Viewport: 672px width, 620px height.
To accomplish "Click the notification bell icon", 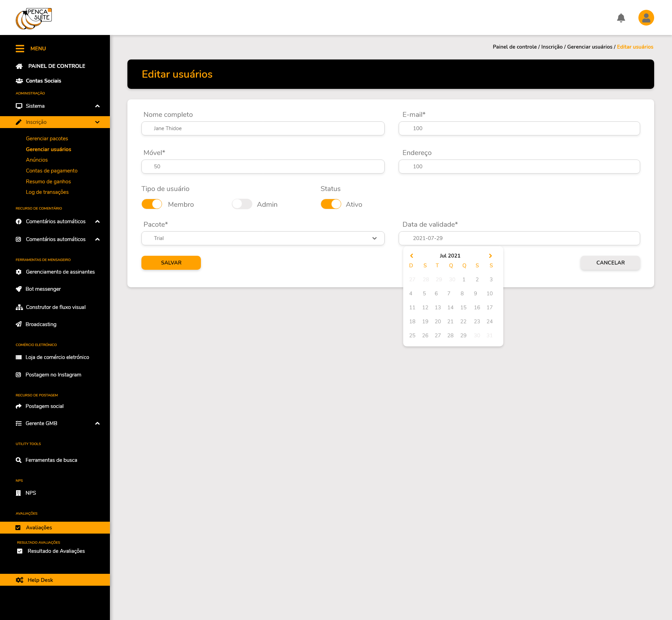I will coord(621,18).
